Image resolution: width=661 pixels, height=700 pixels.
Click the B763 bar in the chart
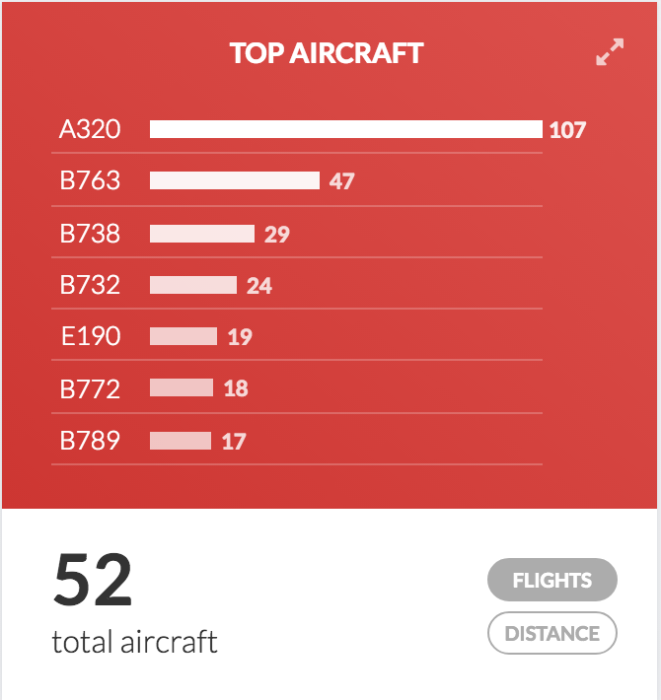point(234,181)
